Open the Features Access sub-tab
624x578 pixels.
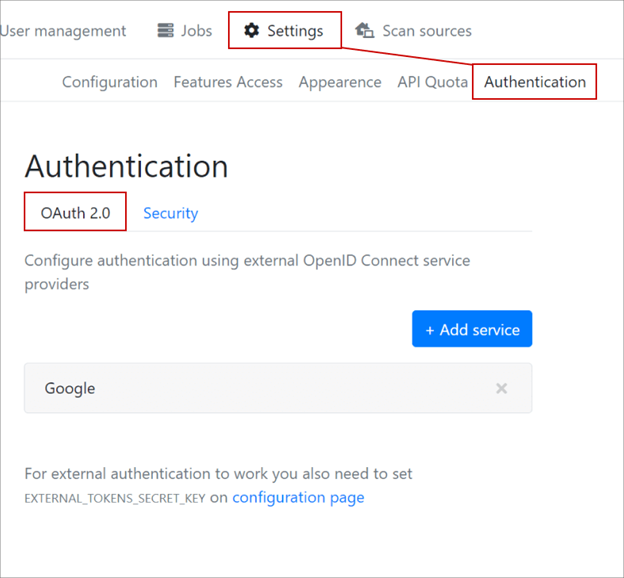pos(228,82)
